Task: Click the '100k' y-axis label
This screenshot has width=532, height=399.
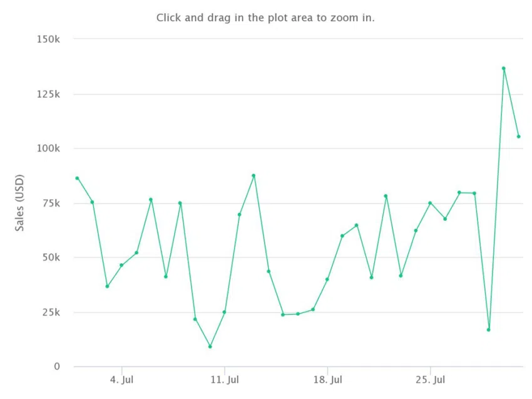Action: [48, 148]
